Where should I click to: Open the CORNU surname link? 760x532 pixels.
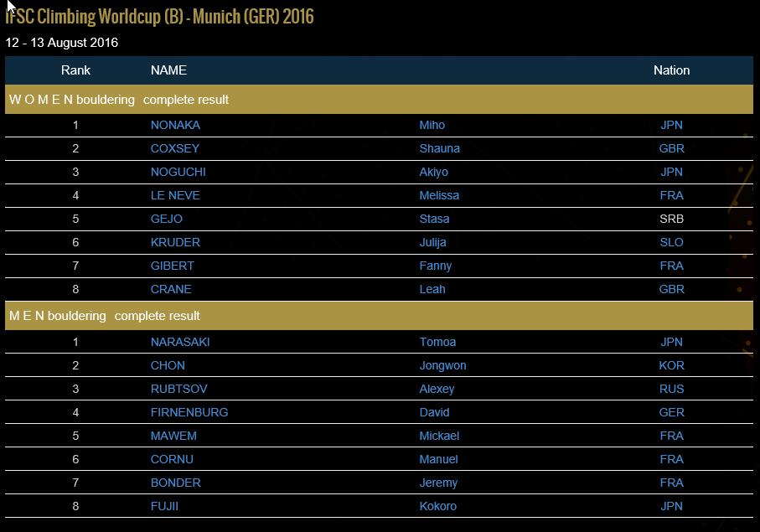click(172, 459)
